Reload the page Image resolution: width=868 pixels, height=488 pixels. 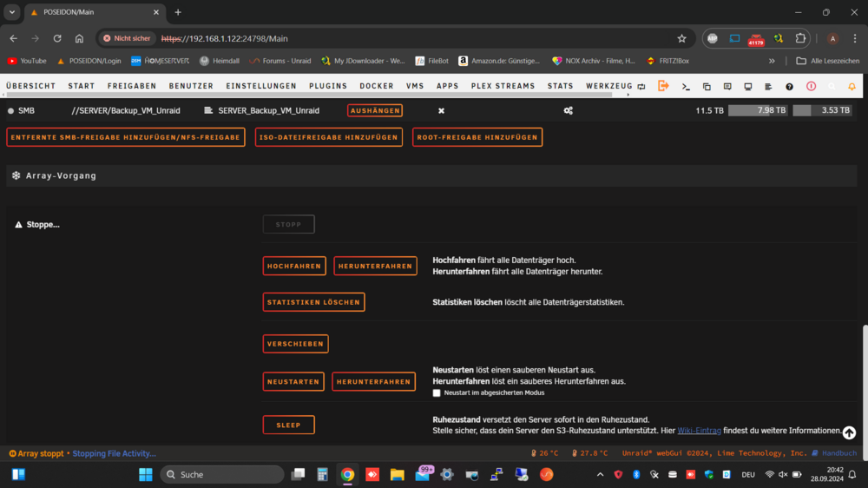(57, 38)
